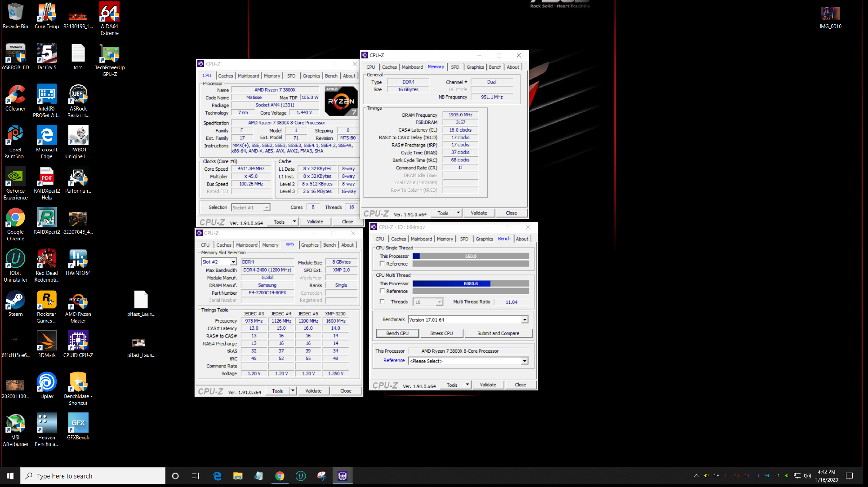Open Microsoft Edge desktop shortcut
868x487 pixels.
coord(47,142)
